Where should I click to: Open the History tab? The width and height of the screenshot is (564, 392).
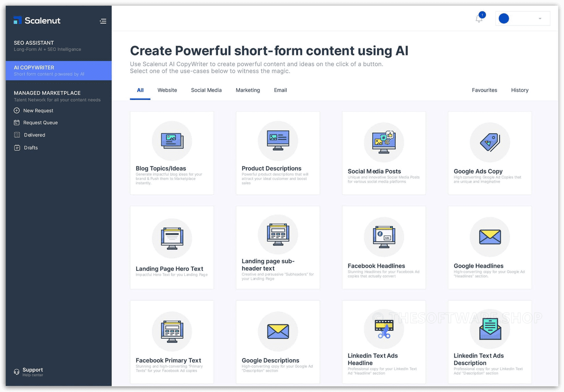click(x=520, y=90)
